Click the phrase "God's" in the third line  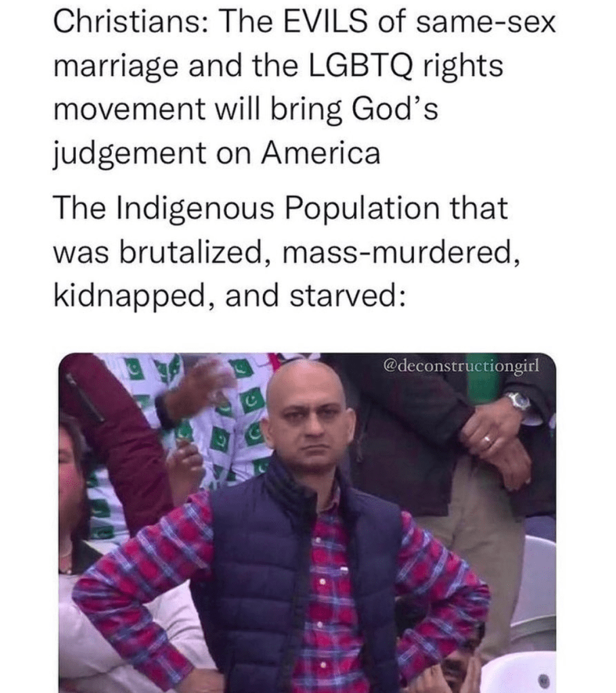pos(394,108)
